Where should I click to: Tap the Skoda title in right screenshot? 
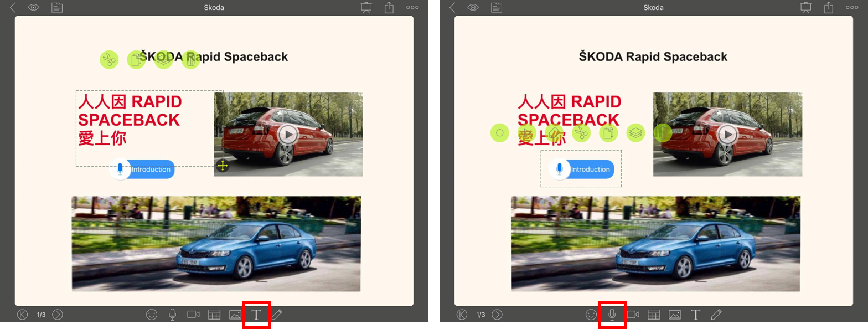[x=653, y=8]
